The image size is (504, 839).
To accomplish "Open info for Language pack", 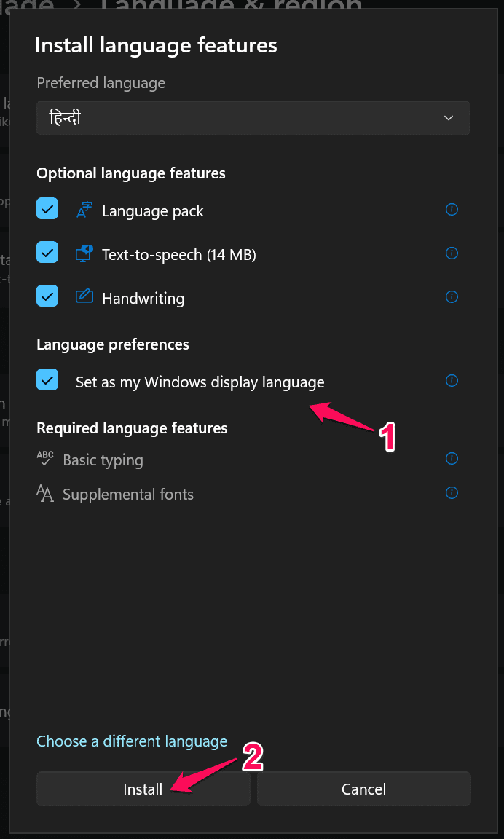I will coord(452,210).
